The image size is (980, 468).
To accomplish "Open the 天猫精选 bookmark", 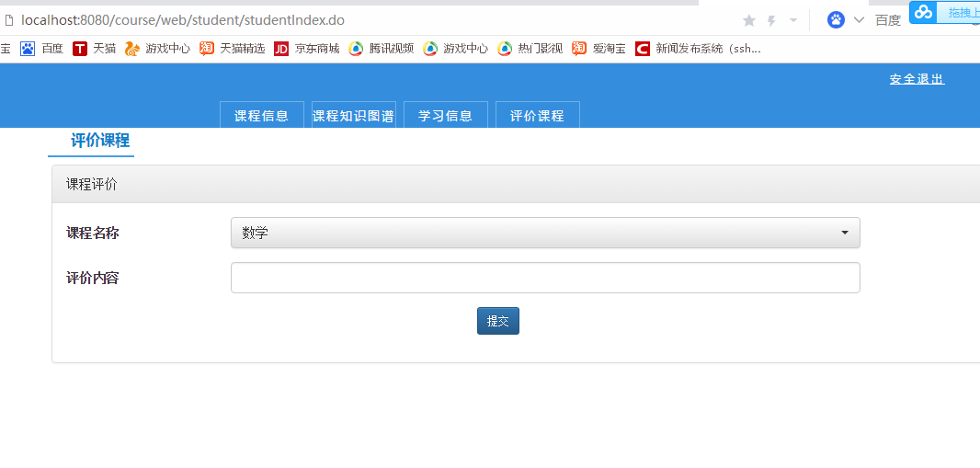I will [232, 49].
